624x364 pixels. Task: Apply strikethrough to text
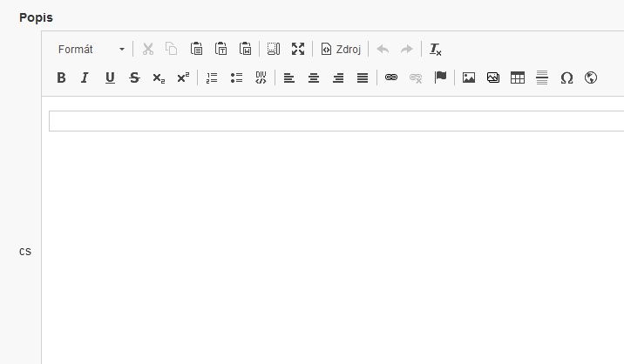(134, 78)
